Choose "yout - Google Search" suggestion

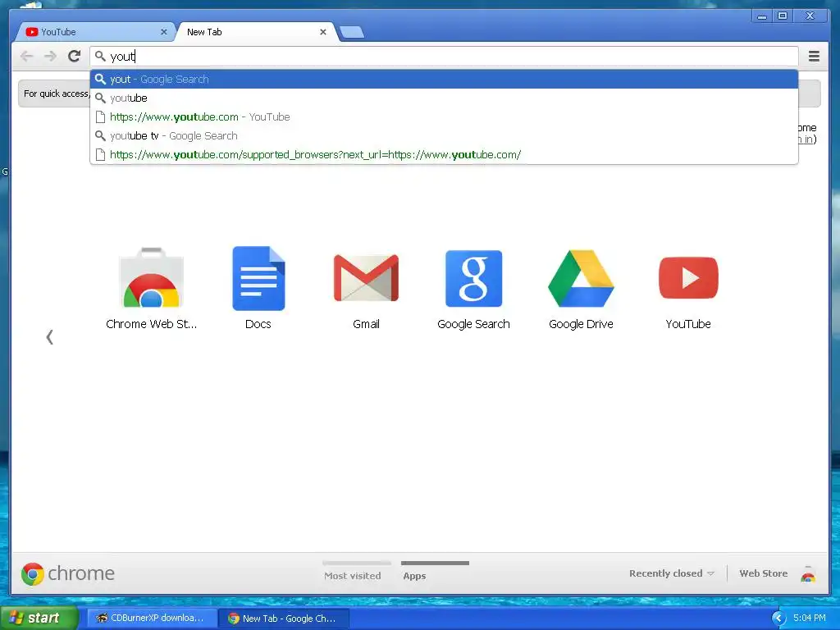coord(444,80)
